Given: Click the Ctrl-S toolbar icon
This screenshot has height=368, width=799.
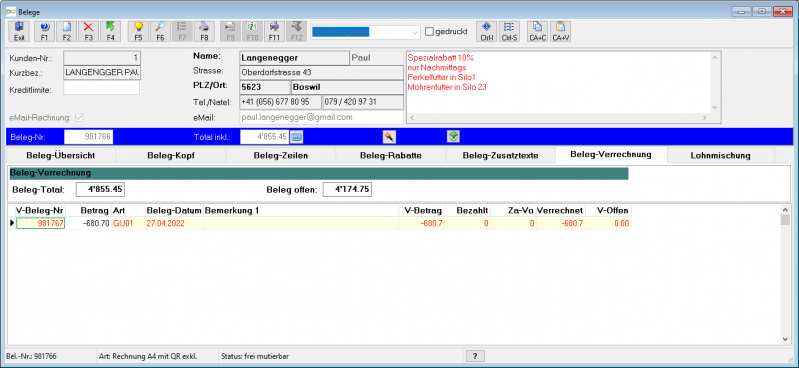Looking at the screenshot, I should [508, 31].
